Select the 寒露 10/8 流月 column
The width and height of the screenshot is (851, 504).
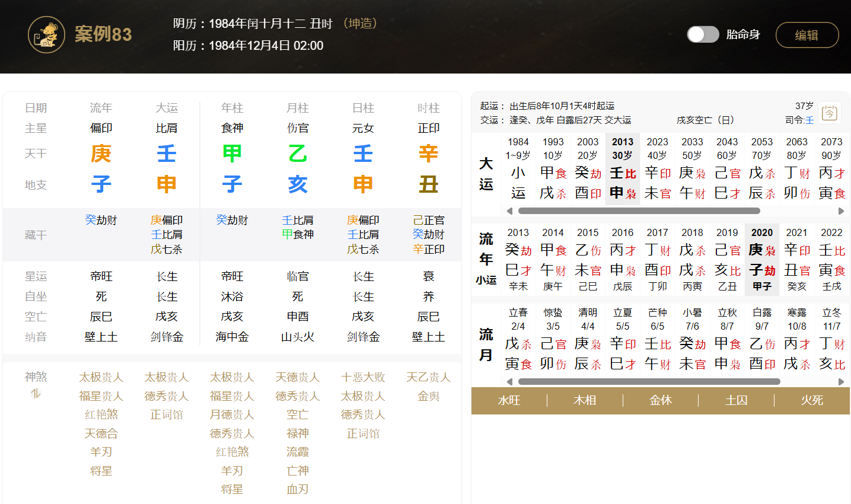click(797, 339)
